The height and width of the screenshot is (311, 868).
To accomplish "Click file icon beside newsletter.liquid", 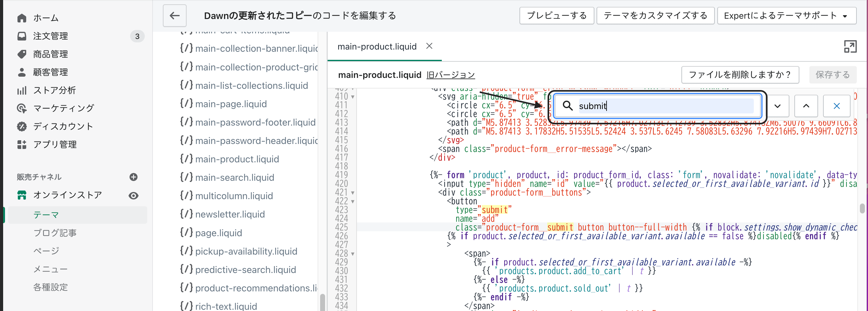I will coord(186,214).
